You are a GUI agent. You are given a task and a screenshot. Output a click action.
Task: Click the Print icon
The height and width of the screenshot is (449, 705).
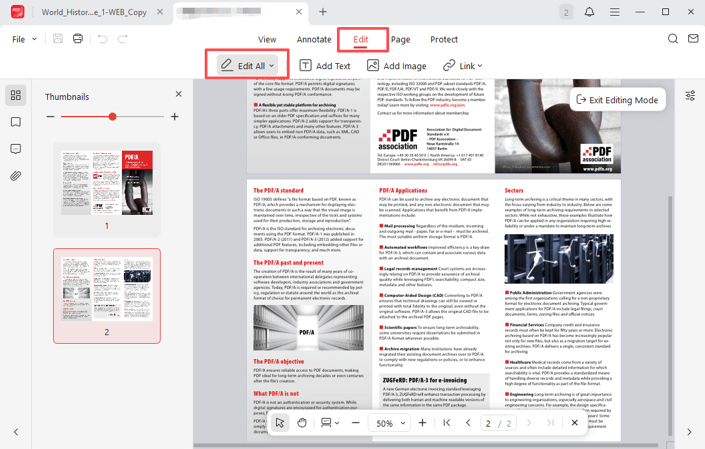(x=78, y=39)
